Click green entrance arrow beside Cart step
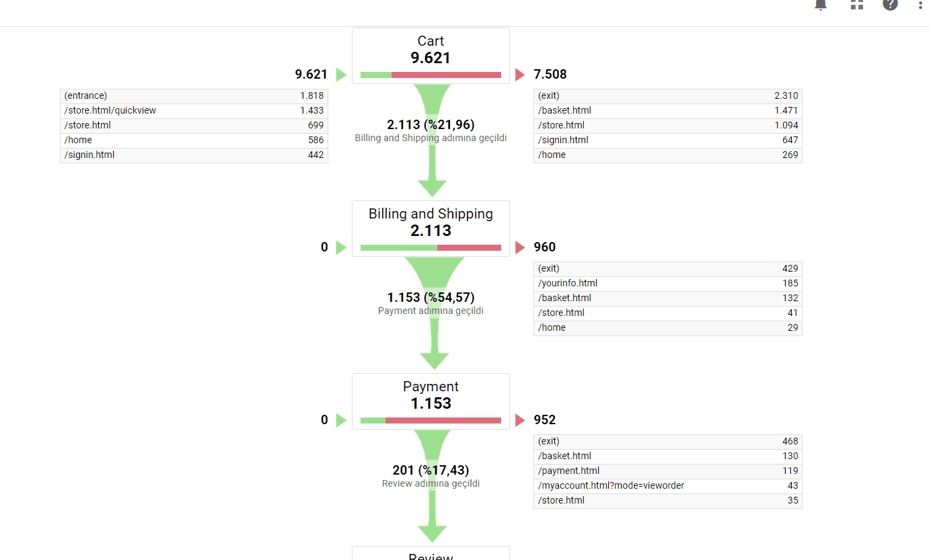The width and height of the screenshot is (929, 560). (x=341, y=75)
